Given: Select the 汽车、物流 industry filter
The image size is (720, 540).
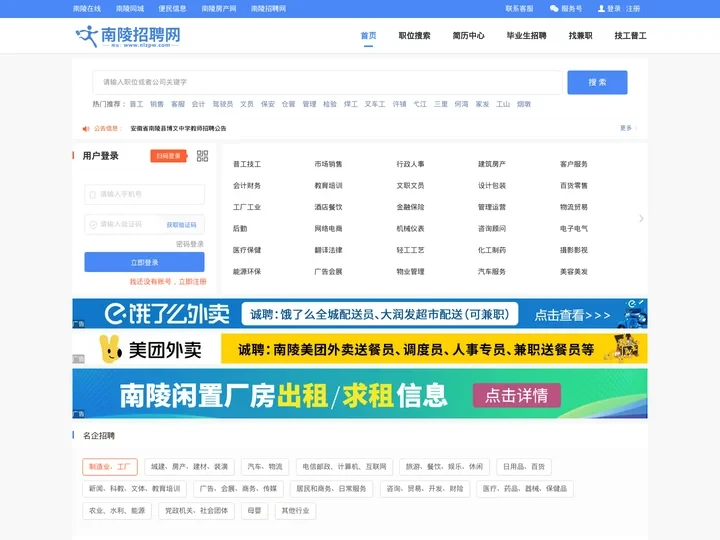Looking at the screenshot, I should [265, 467].
